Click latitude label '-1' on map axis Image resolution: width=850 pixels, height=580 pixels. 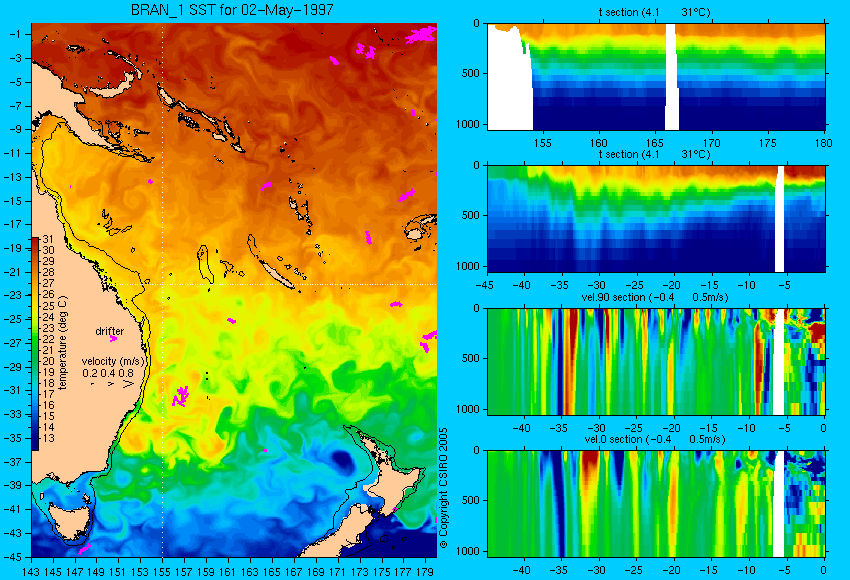tap(15, 34)
